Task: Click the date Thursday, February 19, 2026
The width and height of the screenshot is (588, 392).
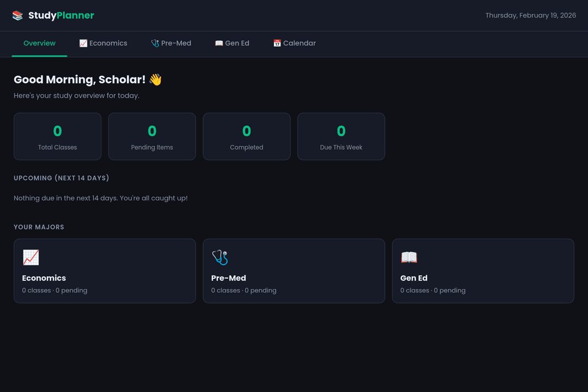Action: pyautogui.click(x=531, y=15)
